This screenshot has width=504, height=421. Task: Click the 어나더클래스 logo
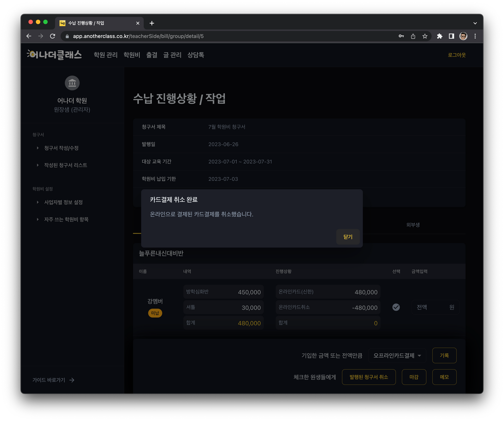[54, 55]
